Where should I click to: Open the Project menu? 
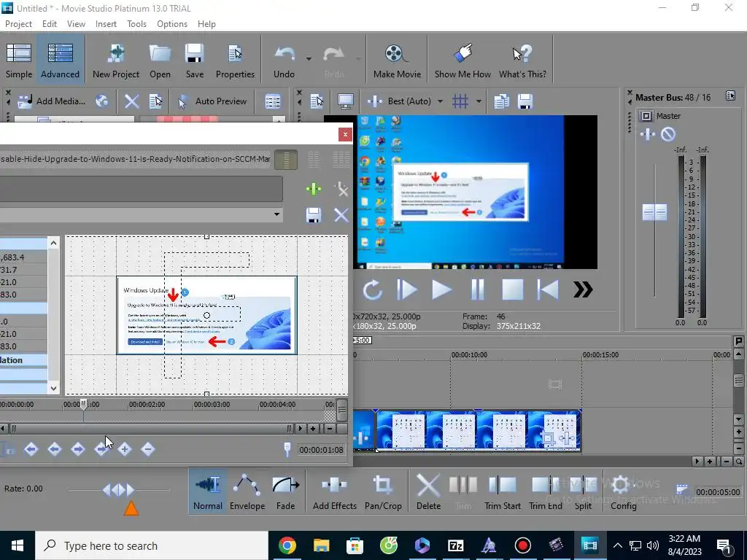[18, 24]
